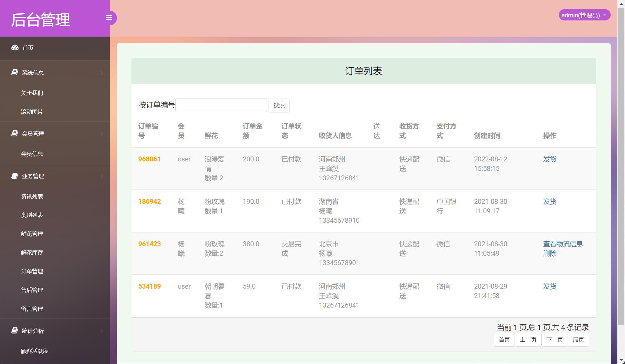Click the 下一页 pagination button
Image resolution: width=625 pixels, height=364 pixels.
coord(555,339)
